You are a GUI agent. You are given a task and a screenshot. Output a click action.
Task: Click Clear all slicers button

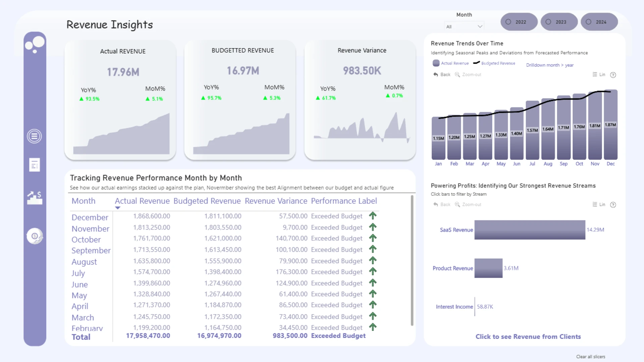[x=591, y=357]
